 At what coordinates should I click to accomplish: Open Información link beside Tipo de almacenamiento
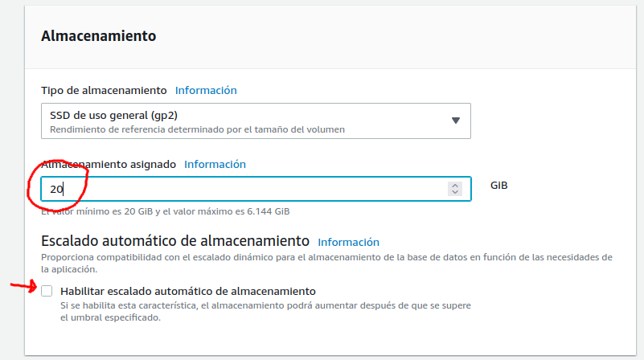point(206,90)
